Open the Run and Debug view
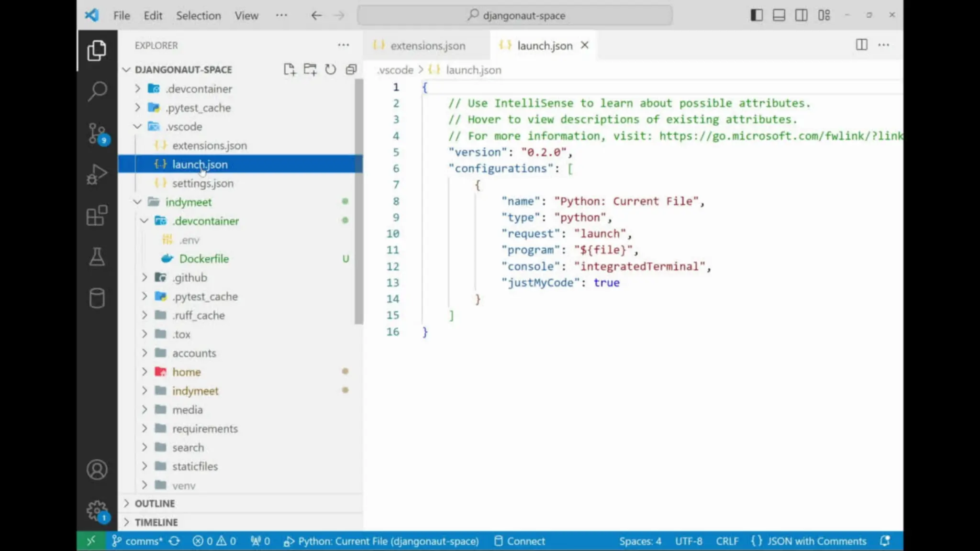 tap(97, 174)
